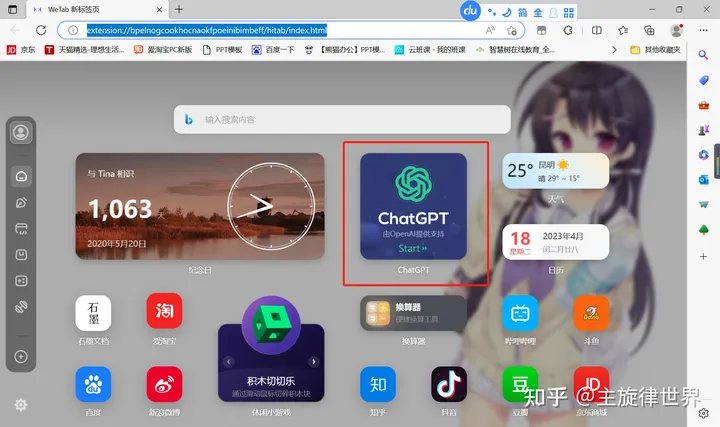Screen dimensions: 720x427
Task: Add this page to favorites star icon
Action: pos(512,30)
